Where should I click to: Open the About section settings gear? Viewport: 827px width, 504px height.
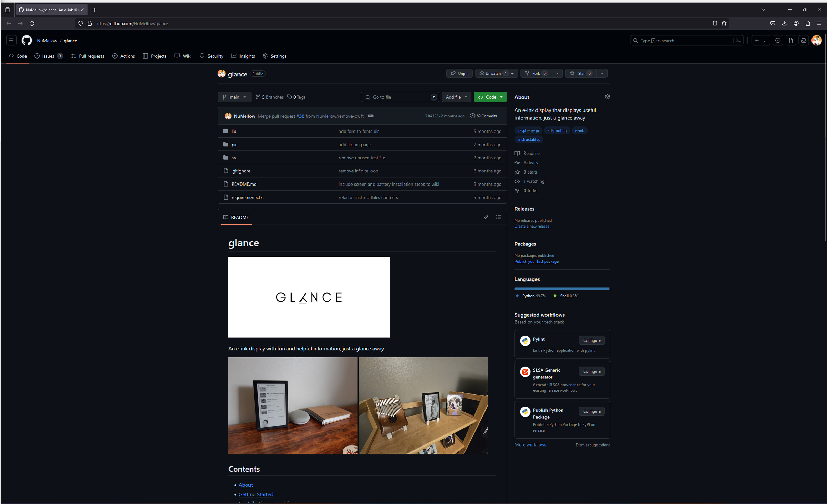point(607,97)
